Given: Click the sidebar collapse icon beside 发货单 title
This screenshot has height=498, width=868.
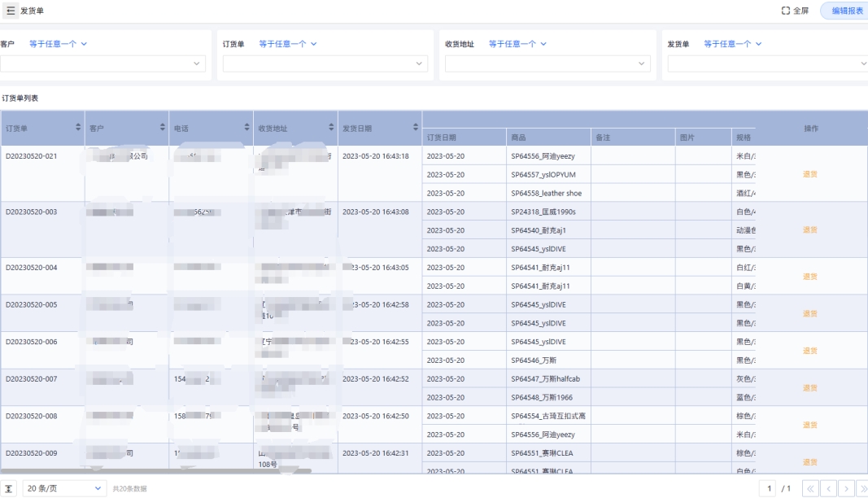Looking at the screenshot, I should (x=11, y=11).
